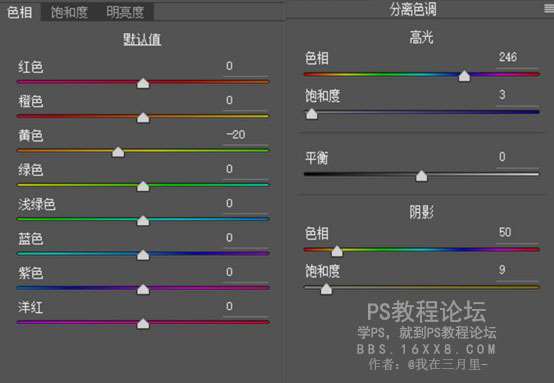This screenshot has width=554, height=383.
Task: Click the 绿色 hue slider handle
Action: (143, 186)
